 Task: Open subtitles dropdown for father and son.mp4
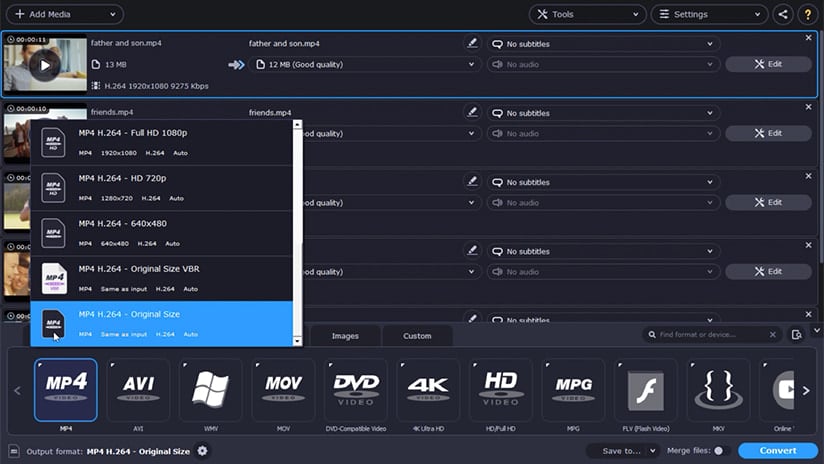603,44
